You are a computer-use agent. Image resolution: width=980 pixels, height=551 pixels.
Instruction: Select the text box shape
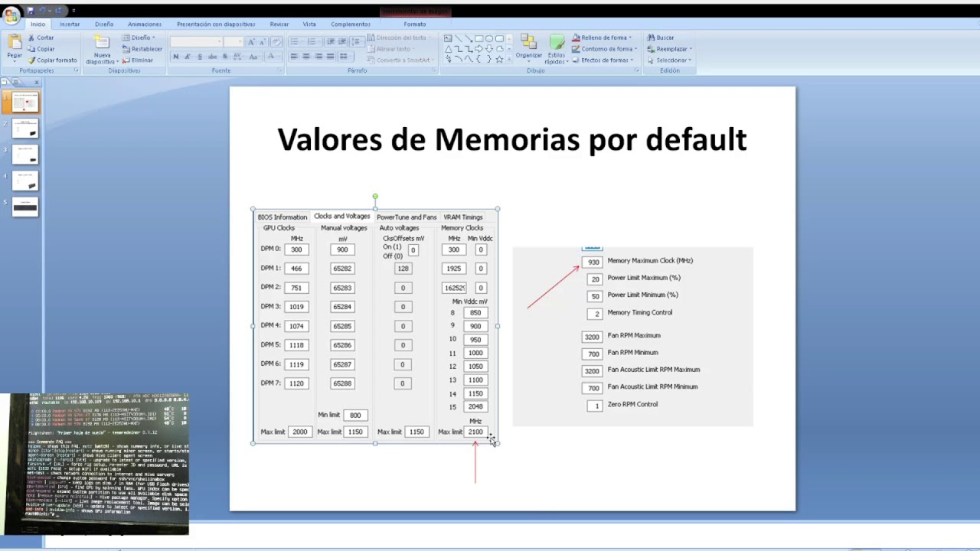pos(448,38)
